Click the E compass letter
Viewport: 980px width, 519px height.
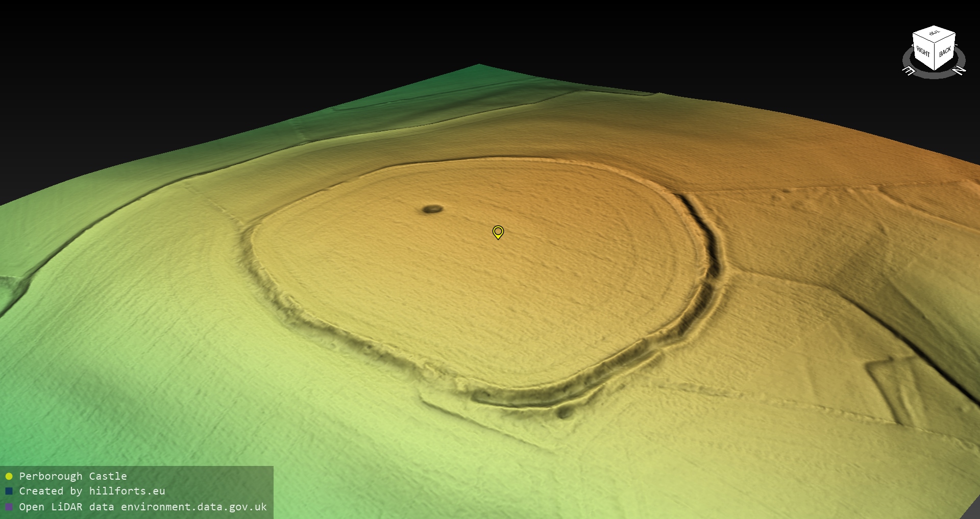point(909,71)
